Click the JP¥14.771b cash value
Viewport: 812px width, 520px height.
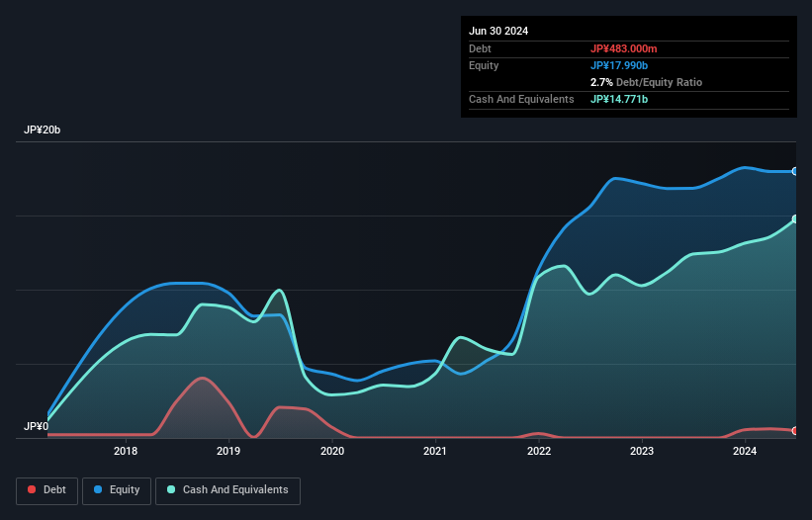pos(619,99)
